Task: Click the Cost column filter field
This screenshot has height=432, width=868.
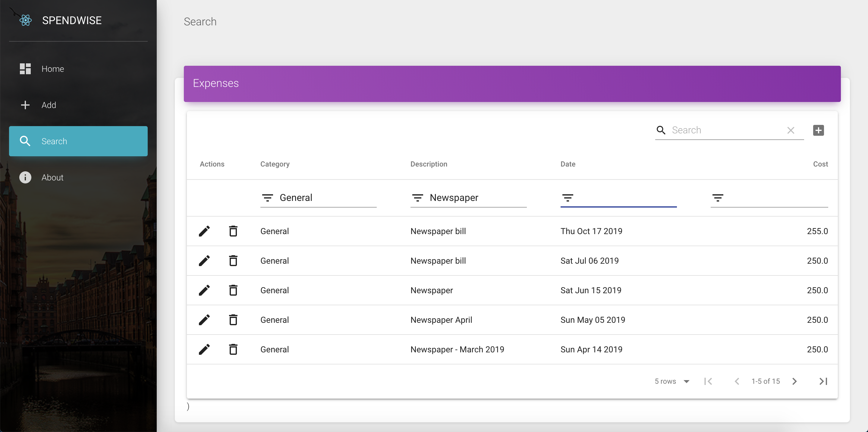Action: pos(775,198)
